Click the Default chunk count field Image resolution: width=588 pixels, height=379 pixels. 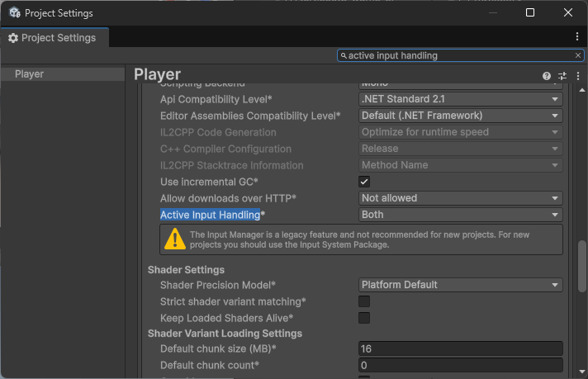click(461, 365)
